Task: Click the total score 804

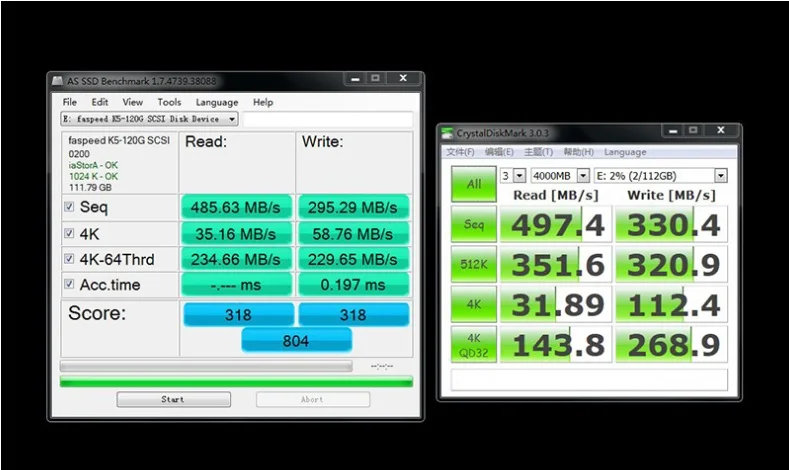Action: pos(296,341)
